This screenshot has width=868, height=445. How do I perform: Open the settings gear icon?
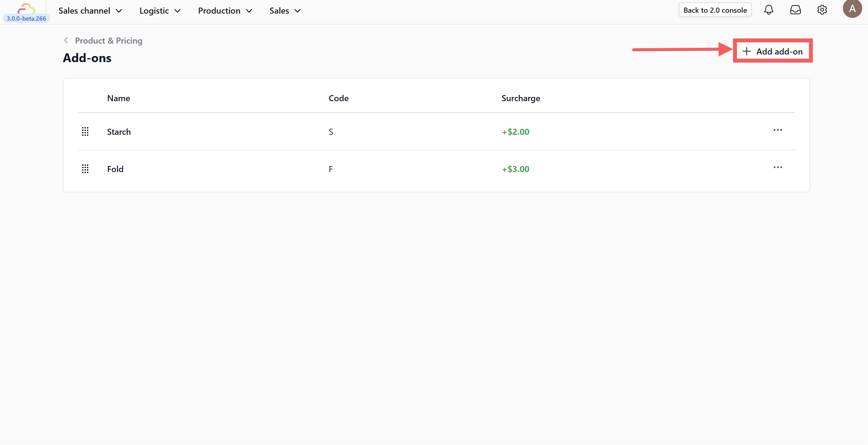point(822,10)
